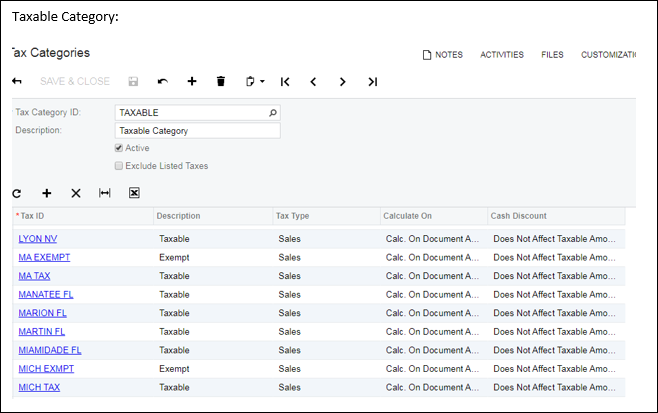This screenshot has height=413, width=658.
Task: Refresh the tax grid
Action: 17,193
